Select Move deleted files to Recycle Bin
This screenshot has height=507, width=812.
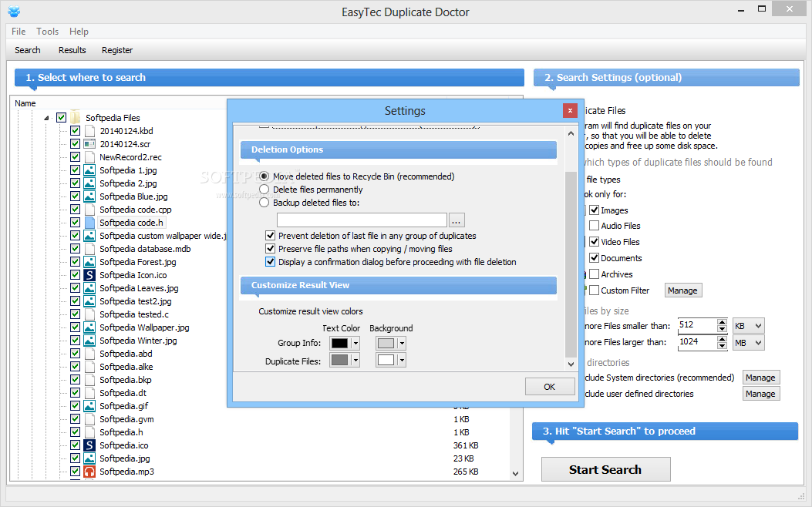coord(264,176)
